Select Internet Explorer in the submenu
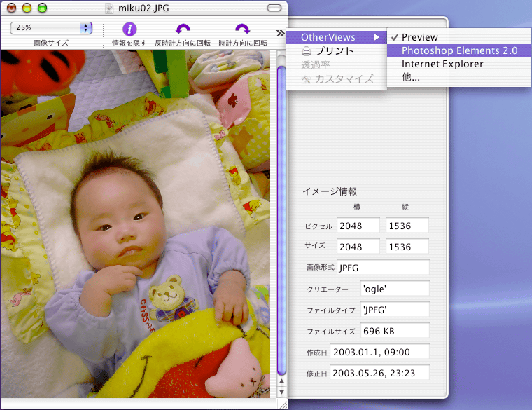The image size is (532, 410). pos(459,64)
